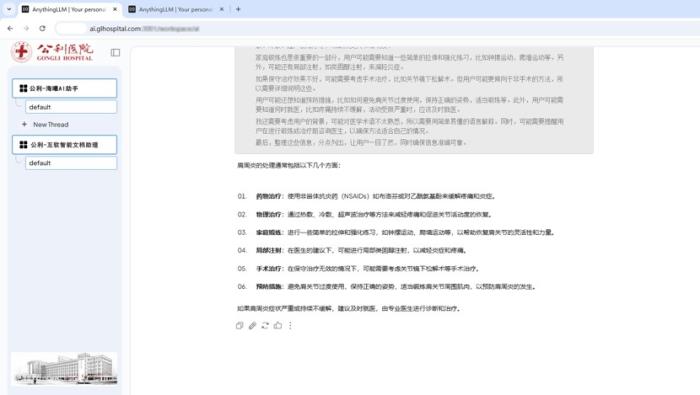Close the first AnythingLLM tab
This screenshot has height=395, width=700.
click(x=115, y=9)
